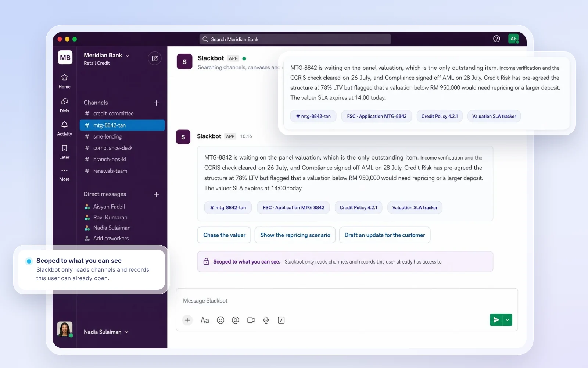
Task: Open Credit Policy 4.2.1 chip in message
Action: tap(358, 207)
